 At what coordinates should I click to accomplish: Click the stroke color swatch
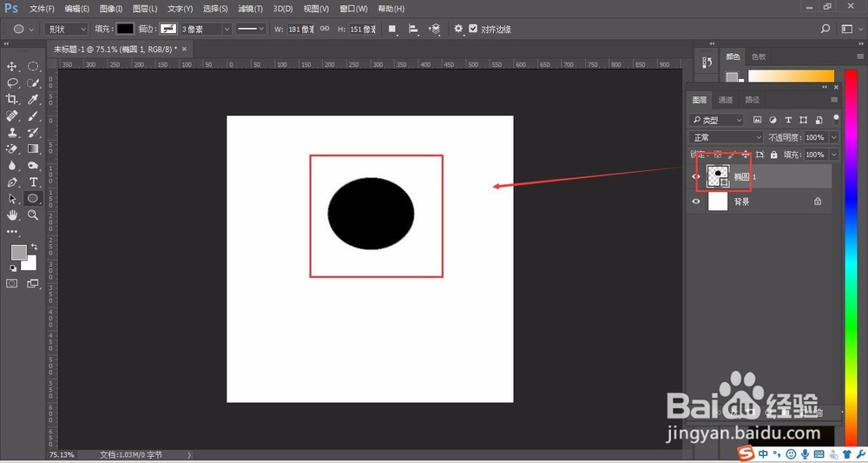point(168,29)
